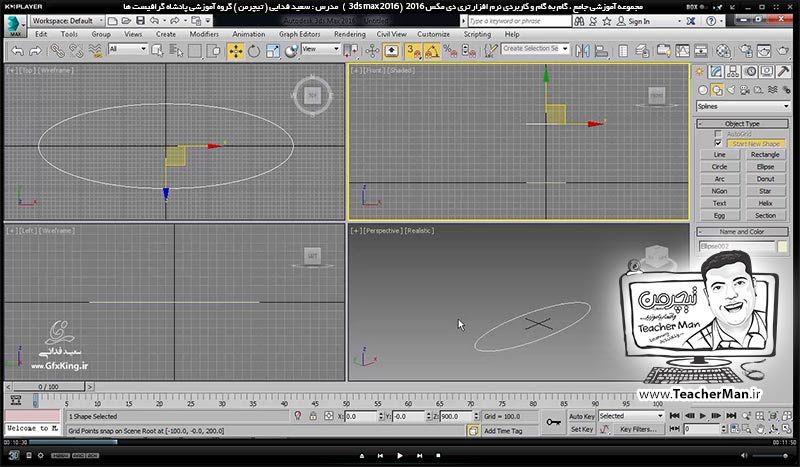
Task: Click the Pan View hand icon
Action: pos(760,429)
